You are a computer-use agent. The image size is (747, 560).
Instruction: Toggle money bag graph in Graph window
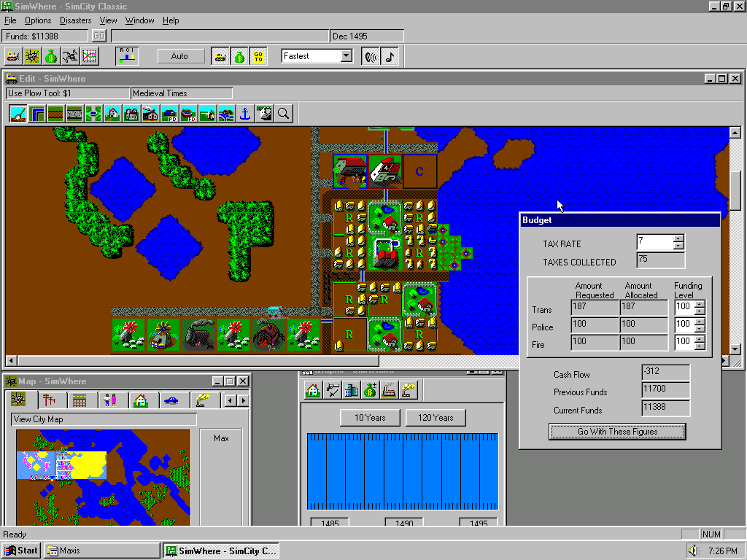pyautogui.click(x=370, y=391)
